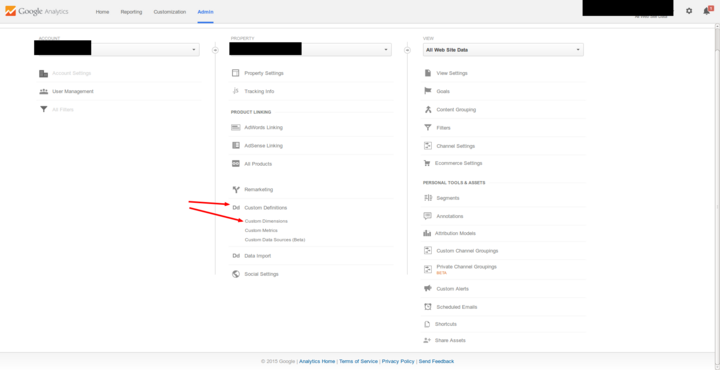Open the Privacy Policy footer link

pyautogui.click(x=398, y=361)
